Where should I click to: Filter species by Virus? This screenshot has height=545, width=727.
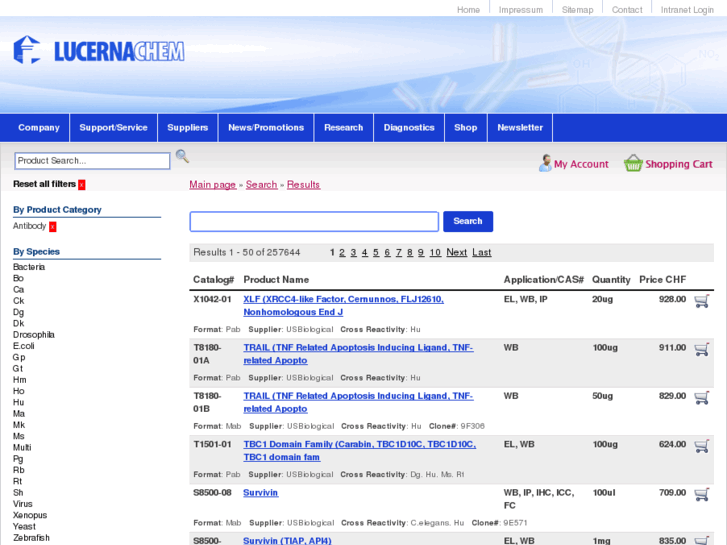[23, 504]
